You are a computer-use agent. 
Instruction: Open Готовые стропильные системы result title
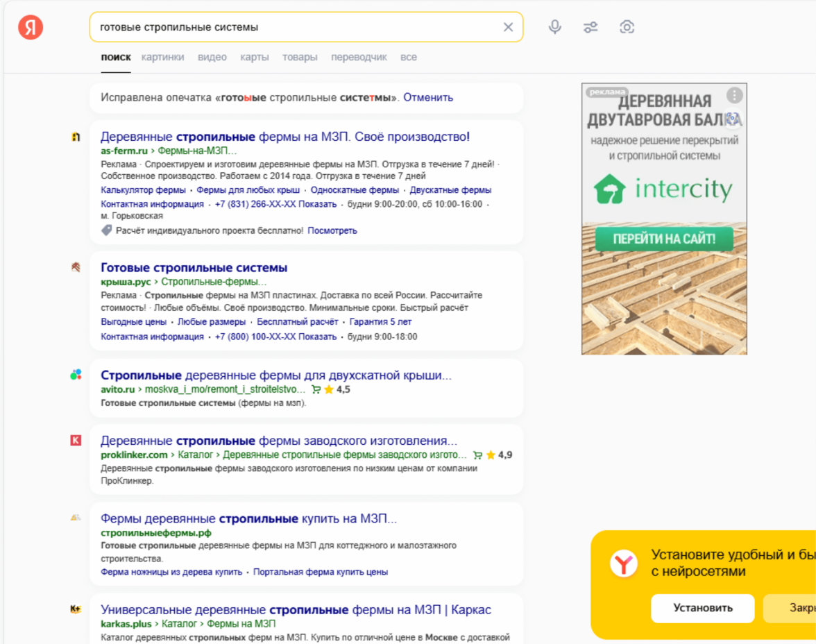tap(194, 268)
